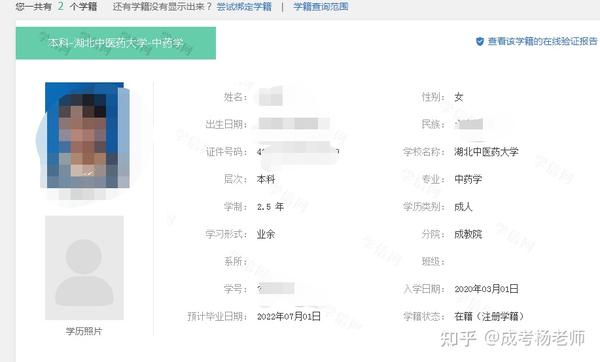Click the 学制 label
Image resolution: width=600 pixels, height=362 pixels.
[x=236, y=207]
